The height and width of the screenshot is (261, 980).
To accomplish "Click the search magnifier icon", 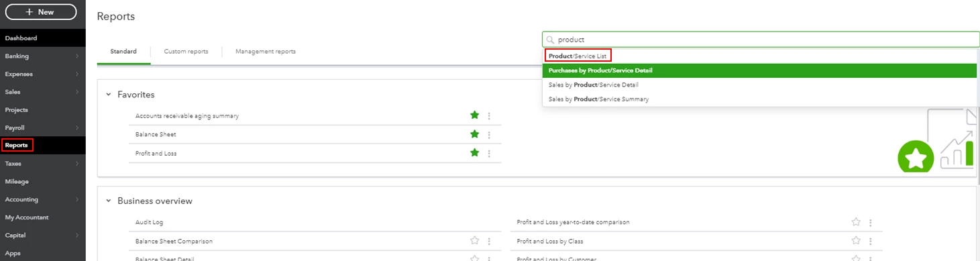I will [x=550, y=40].
